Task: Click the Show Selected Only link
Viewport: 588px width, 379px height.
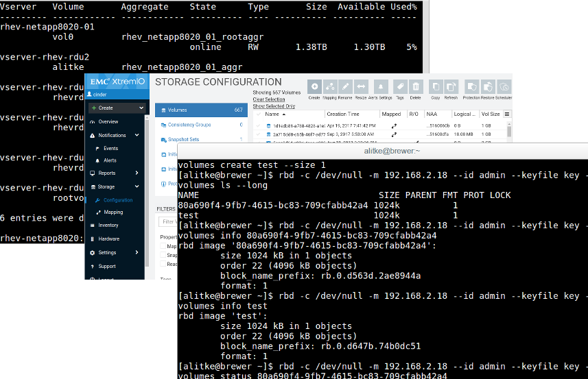Action: (274, 106)
